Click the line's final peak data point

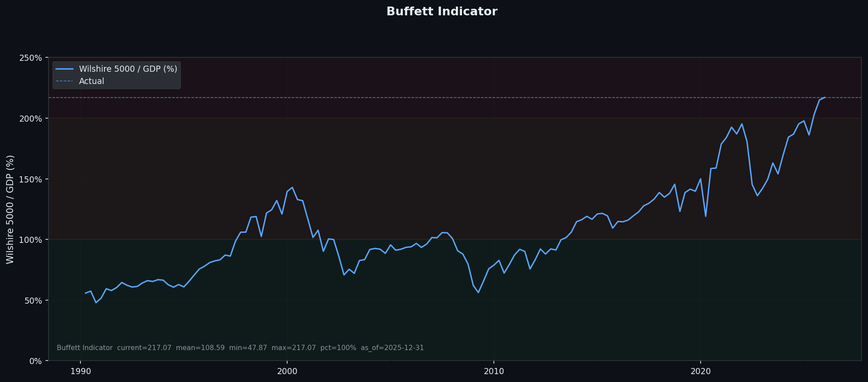click(x=824, y=98)
